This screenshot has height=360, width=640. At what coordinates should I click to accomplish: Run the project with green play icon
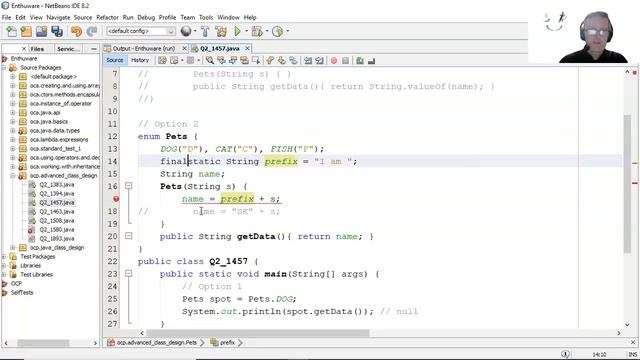coord(237,31)
